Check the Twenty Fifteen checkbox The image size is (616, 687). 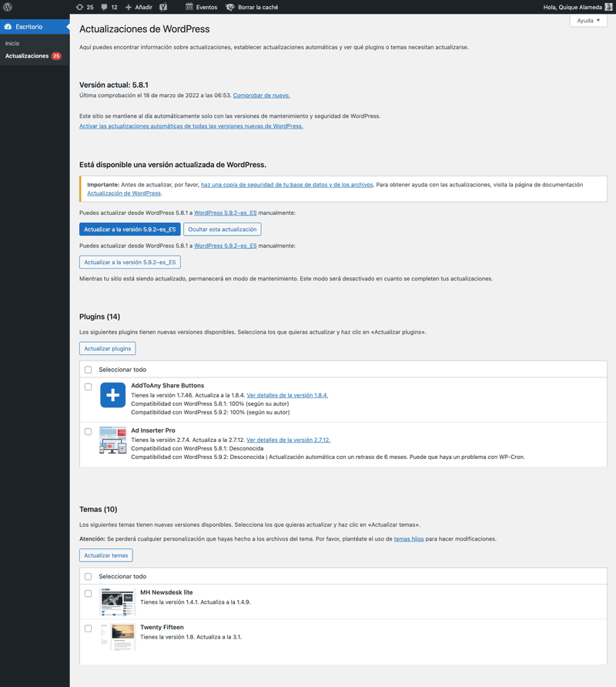[88, 628]
